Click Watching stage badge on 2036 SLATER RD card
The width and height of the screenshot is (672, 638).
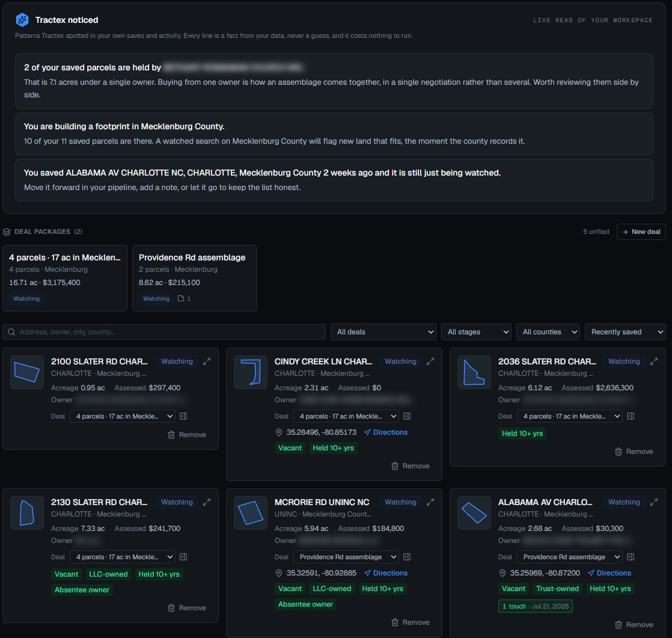(x=625, y=361)
